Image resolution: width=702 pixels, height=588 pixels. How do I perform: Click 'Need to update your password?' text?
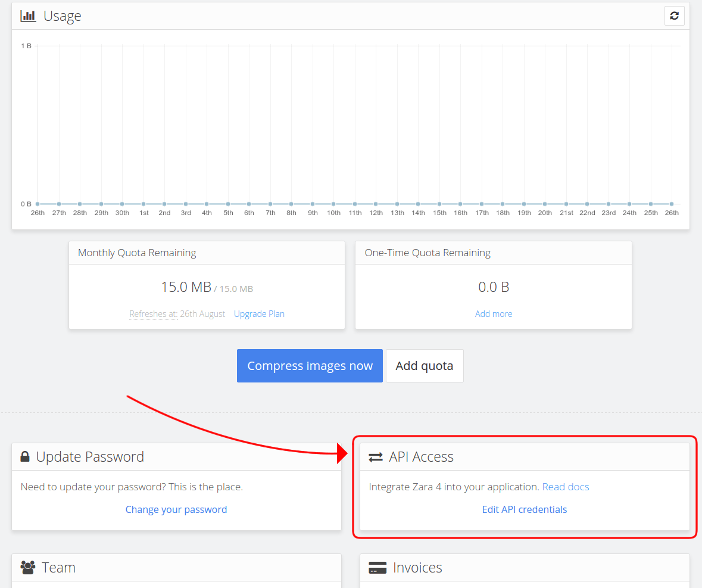point(93,487)
